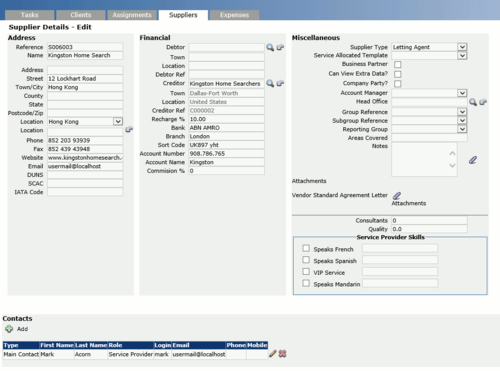Click the address Email field usermail@localhost
The width and height of the screenshot is (500, 371).
tap(85, 166)
